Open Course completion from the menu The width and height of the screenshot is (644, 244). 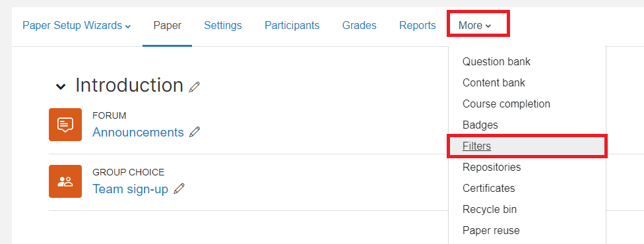click(x=527, y=104)
